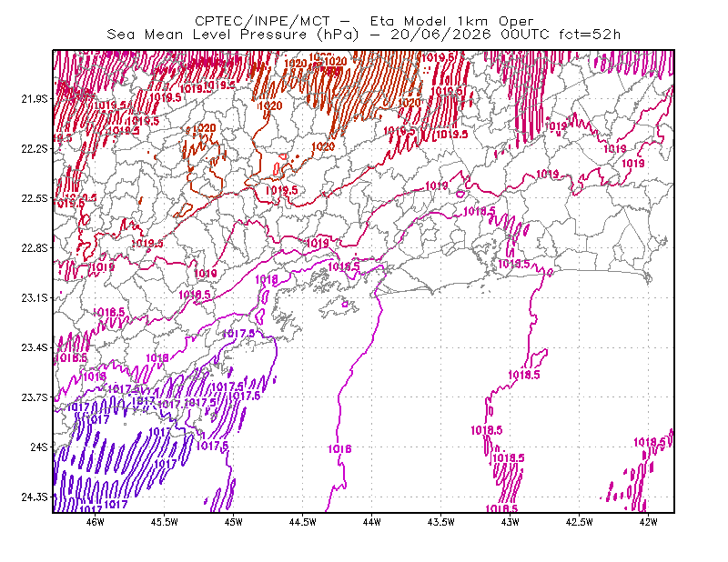
Task: Click the '22.5S' latitude axis label
Action: (35, 198)
